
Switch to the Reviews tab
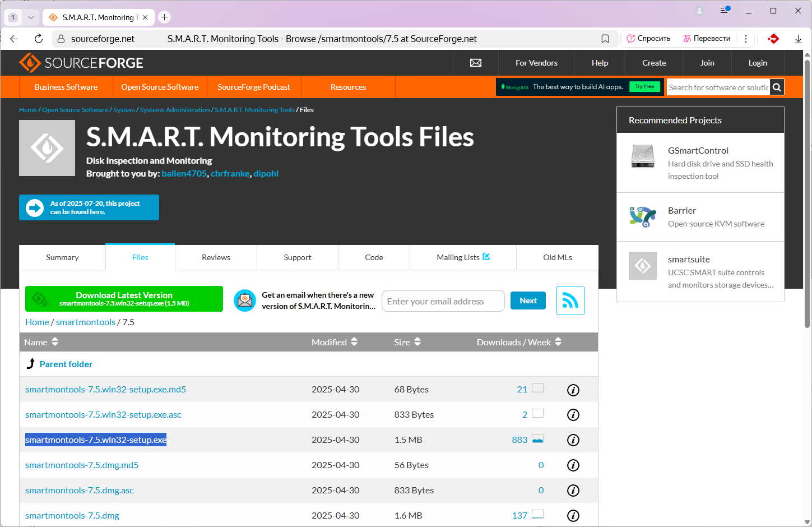click(x=216, y=257)
